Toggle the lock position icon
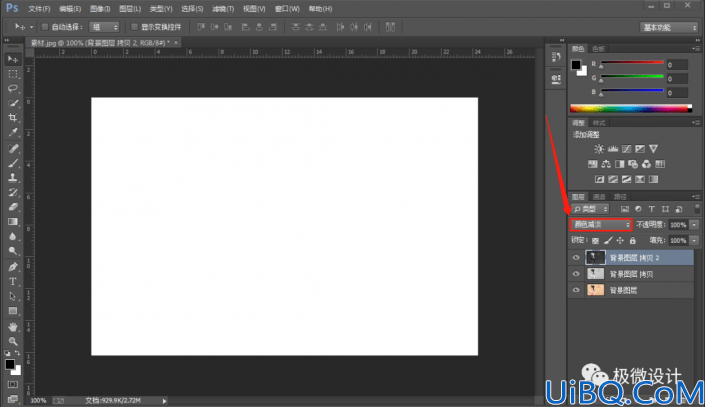Viewport: 705px width, 407px height. [x=620, y=241]
